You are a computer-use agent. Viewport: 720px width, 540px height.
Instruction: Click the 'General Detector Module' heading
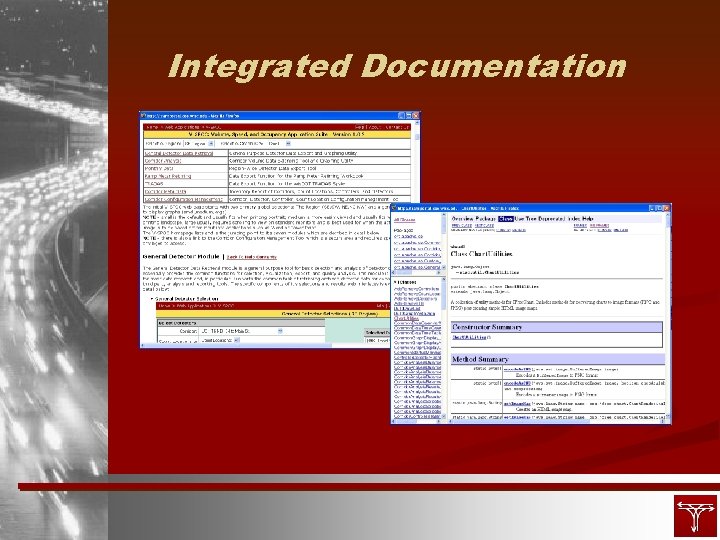(x=181, y=257)
